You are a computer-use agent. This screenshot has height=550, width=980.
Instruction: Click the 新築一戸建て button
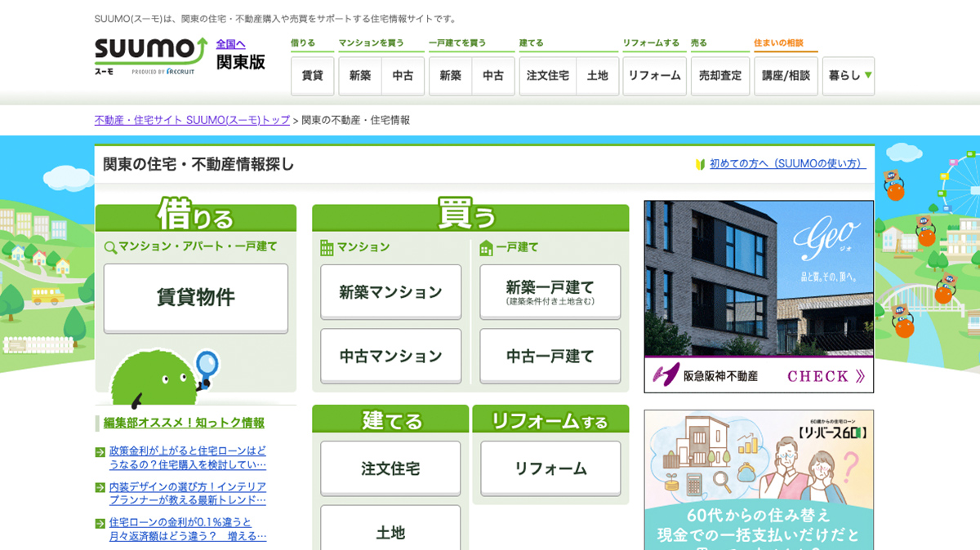[550, 292]
